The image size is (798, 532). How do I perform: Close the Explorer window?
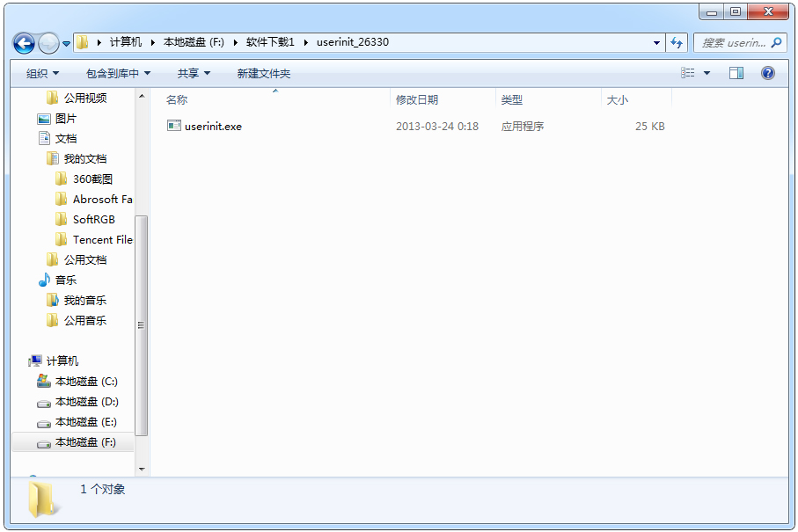pyautogui.click(x=768, y=11)
